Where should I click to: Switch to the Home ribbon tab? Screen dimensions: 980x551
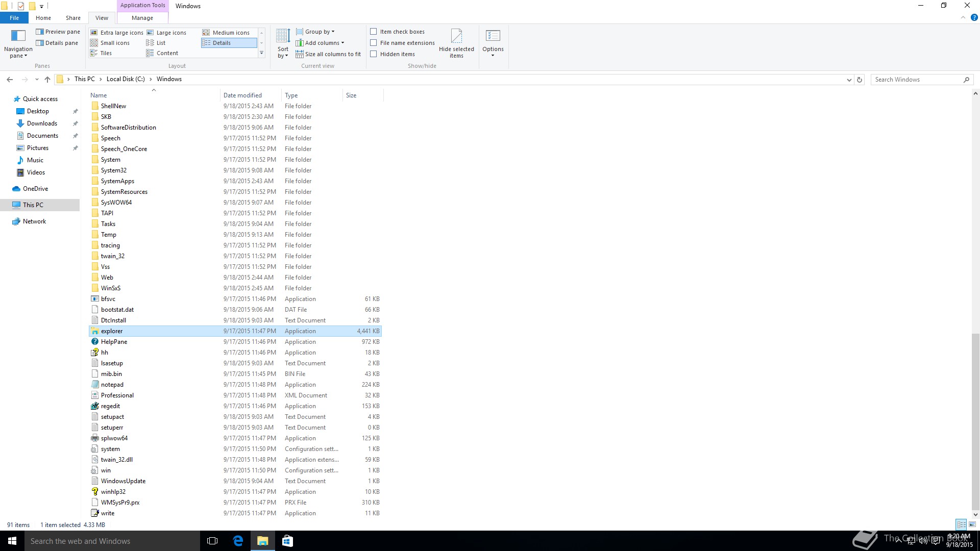pos(43,18)
